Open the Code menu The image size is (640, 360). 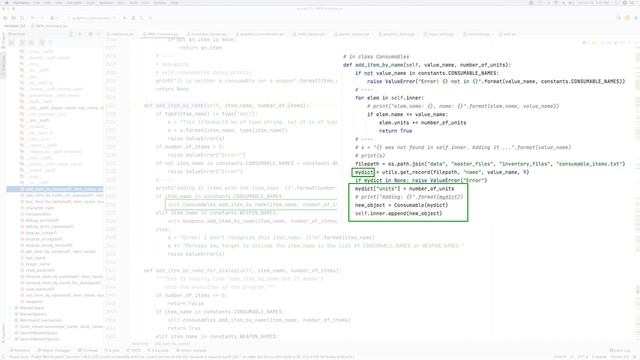(x=90, y=3)
